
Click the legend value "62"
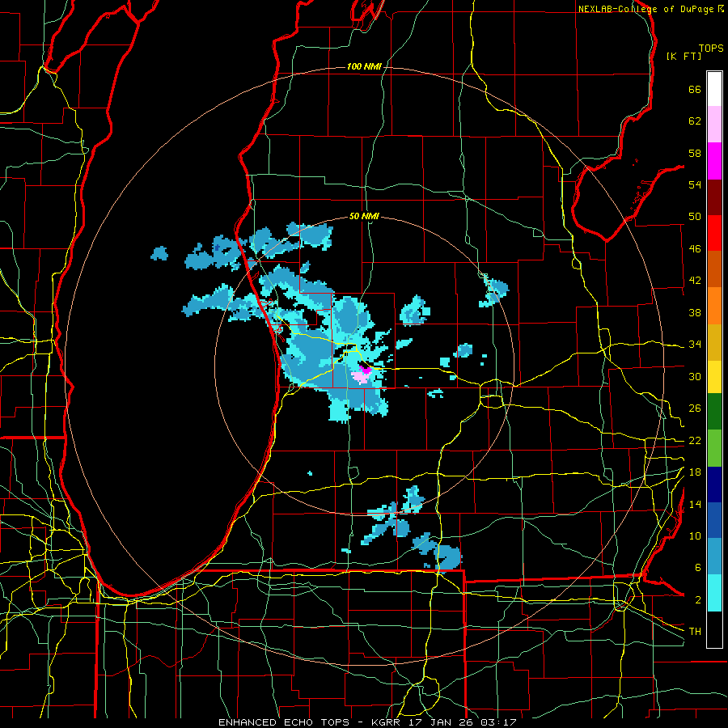click(x=695, y=121)
